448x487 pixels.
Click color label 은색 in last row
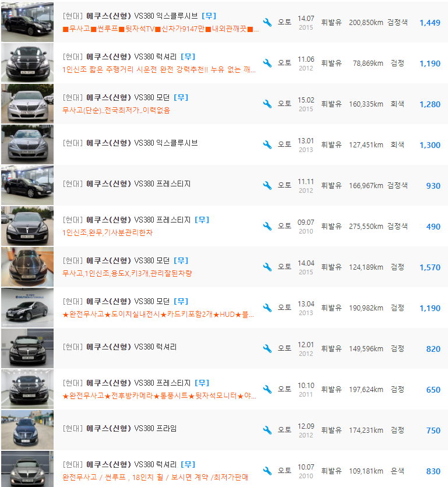(x=397, y=471)
